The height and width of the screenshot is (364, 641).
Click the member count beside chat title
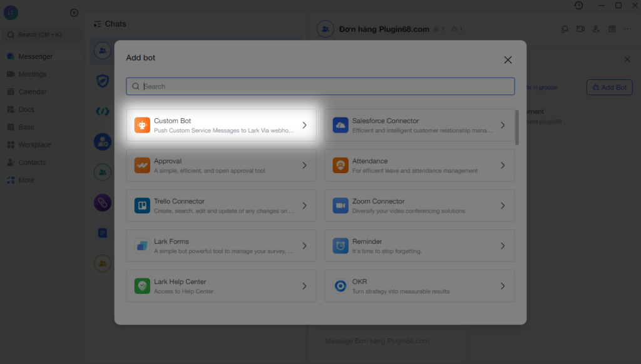click(x=439, y=29)
